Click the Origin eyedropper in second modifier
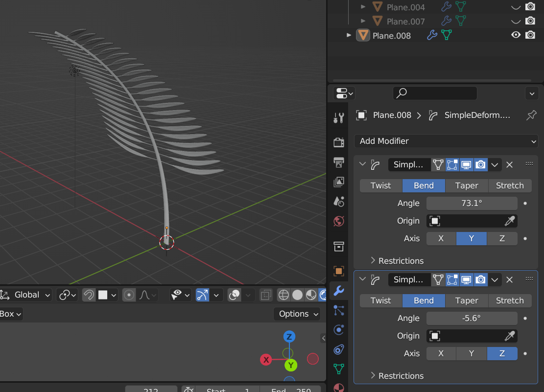 510,336
